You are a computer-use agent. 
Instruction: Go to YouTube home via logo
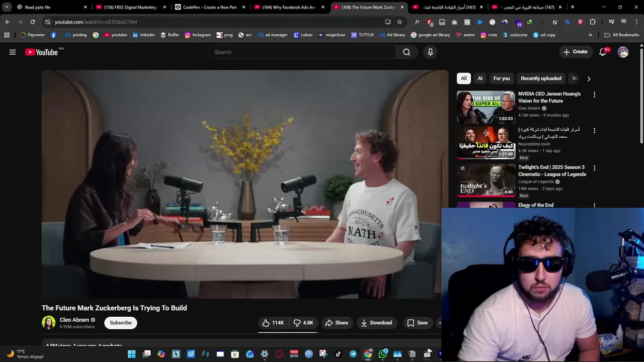click(x=42, y=52)
